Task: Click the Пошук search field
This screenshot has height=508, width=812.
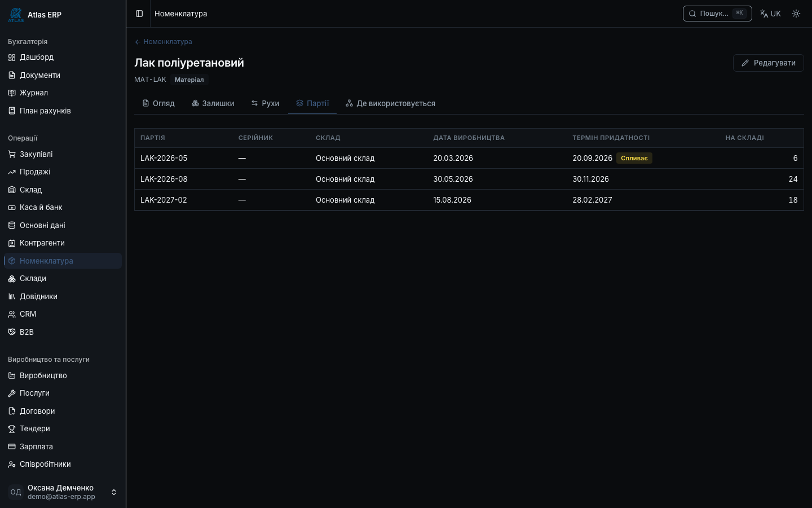Action: [x=717, y=14]
